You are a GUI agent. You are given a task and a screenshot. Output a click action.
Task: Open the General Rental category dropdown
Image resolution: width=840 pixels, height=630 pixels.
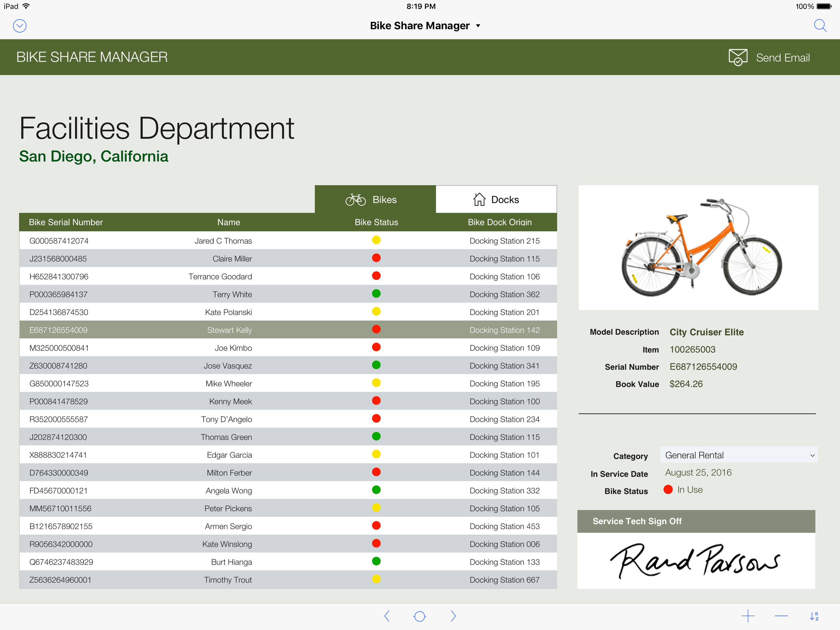(x=738, y=455)
